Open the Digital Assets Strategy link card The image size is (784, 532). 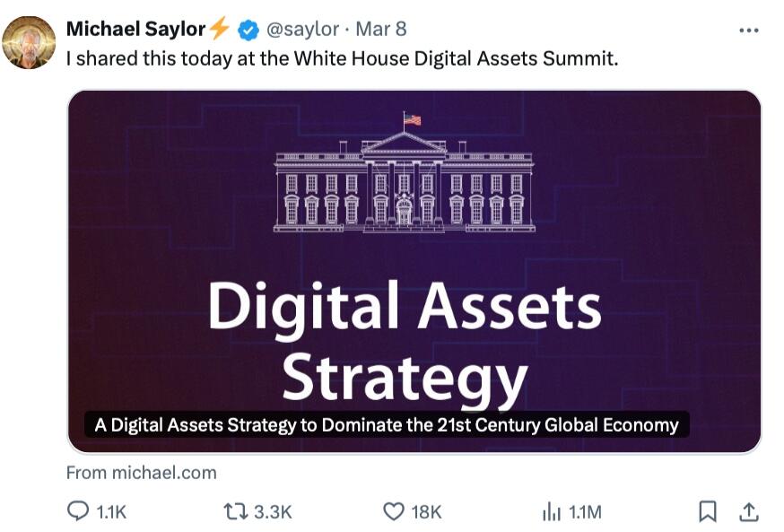pyautogui.click(x=414, y=269)
